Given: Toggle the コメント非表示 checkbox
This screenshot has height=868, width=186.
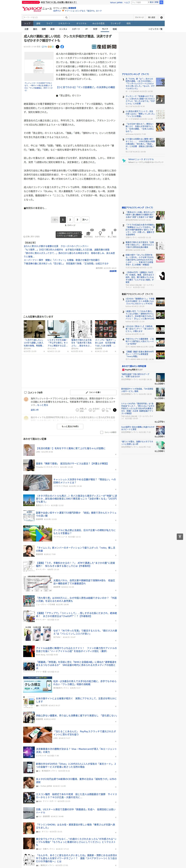Looking at the screenshot, I should 102,432.
